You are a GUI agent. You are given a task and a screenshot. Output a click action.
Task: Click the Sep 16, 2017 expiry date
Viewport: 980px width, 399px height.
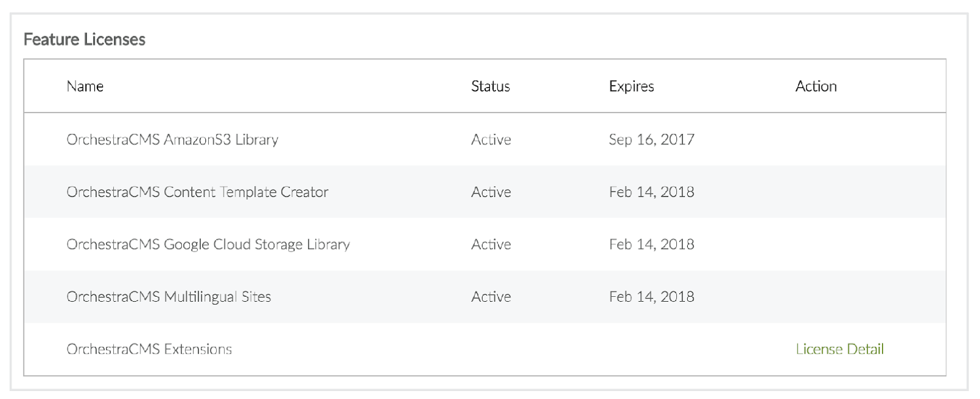coord(651,140)
